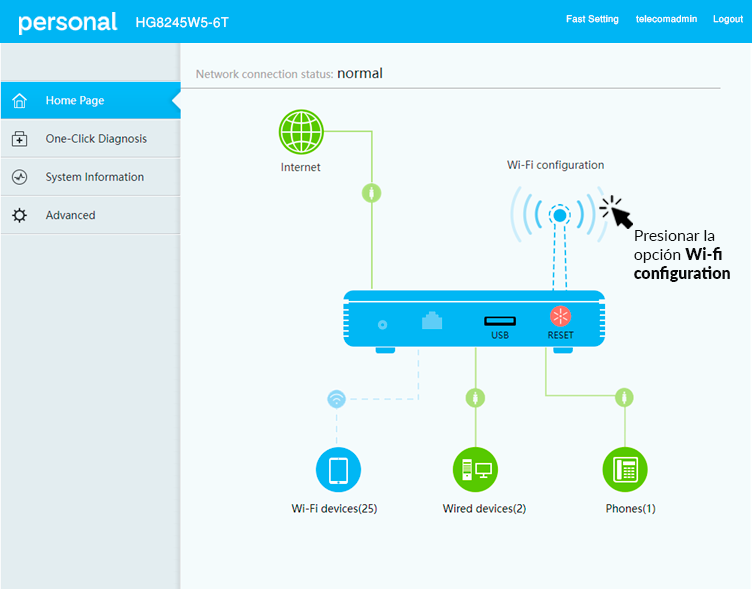
Task: Open Wi-Fi configuration antenna icon
Action: (x=560, y=214)
